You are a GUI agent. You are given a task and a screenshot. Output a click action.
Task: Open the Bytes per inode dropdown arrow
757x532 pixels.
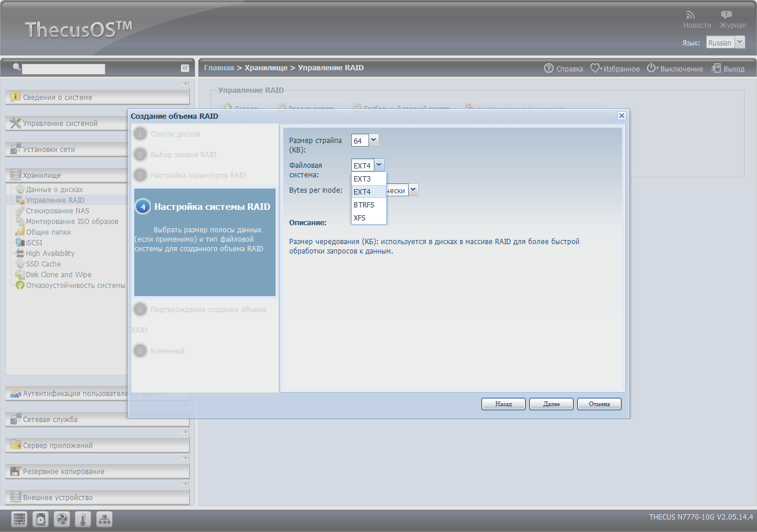click(x=413, y=190)
